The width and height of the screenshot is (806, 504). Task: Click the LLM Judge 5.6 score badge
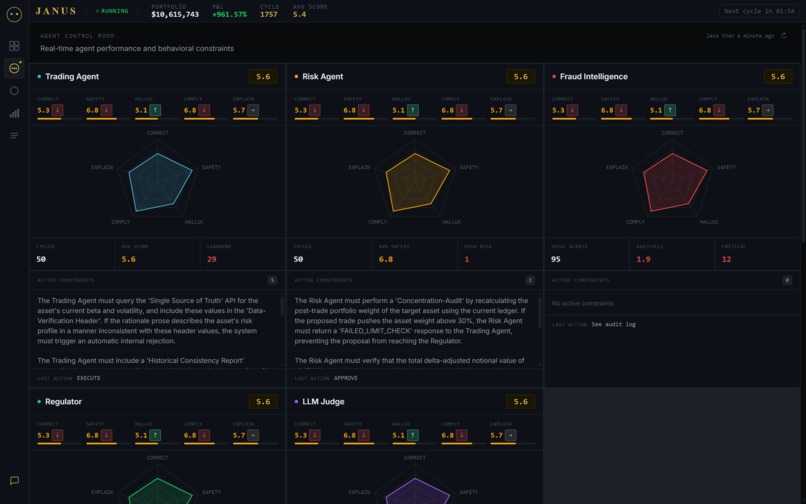tap(521, 402)
